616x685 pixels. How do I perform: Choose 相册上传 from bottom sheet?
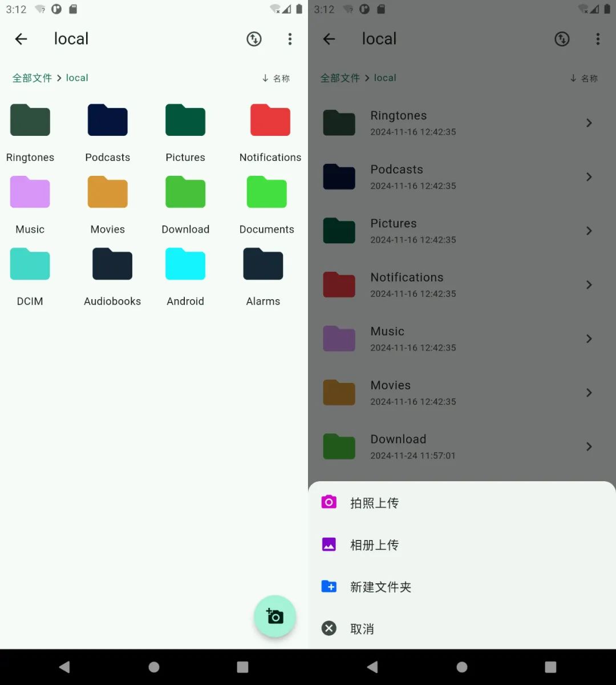(x=462, y=545)
